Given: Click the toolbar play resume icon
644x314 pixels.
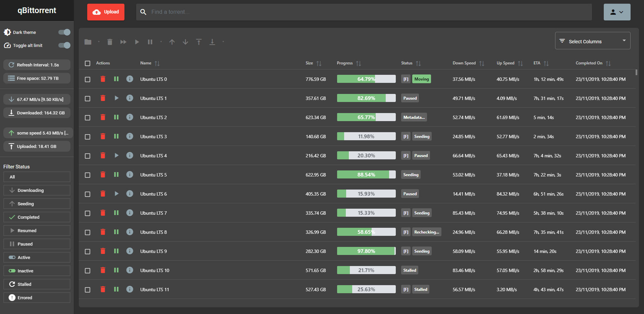Looking at the screenshot, I should (x=137, y=42).
